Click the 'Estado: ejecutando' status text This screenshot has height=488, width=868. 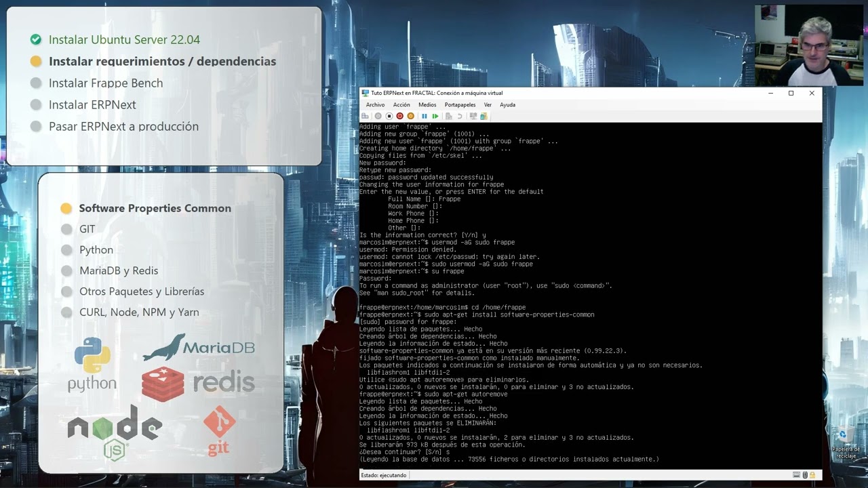[384, 475]
